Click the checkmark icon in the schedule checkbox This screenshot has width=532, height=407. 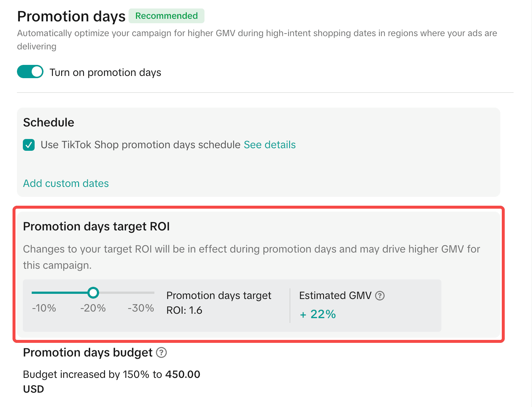point(28,145)
